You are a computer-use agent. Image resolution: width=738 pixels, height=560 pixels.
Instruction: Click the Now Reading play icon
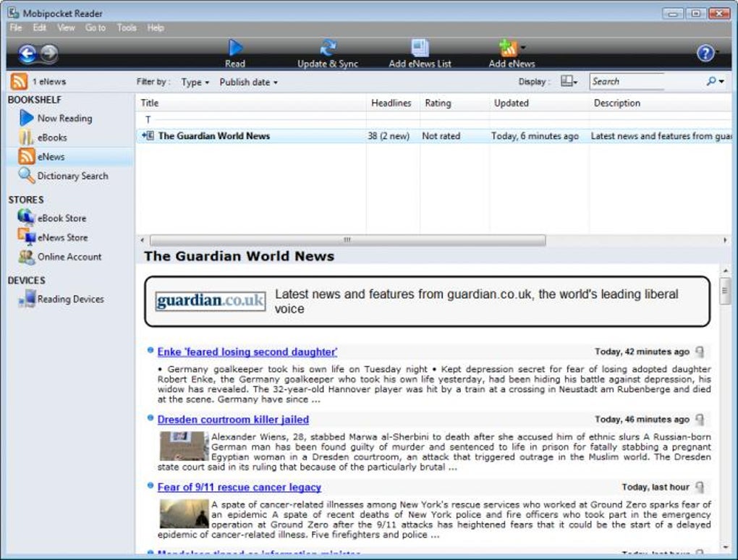point(26,118)
